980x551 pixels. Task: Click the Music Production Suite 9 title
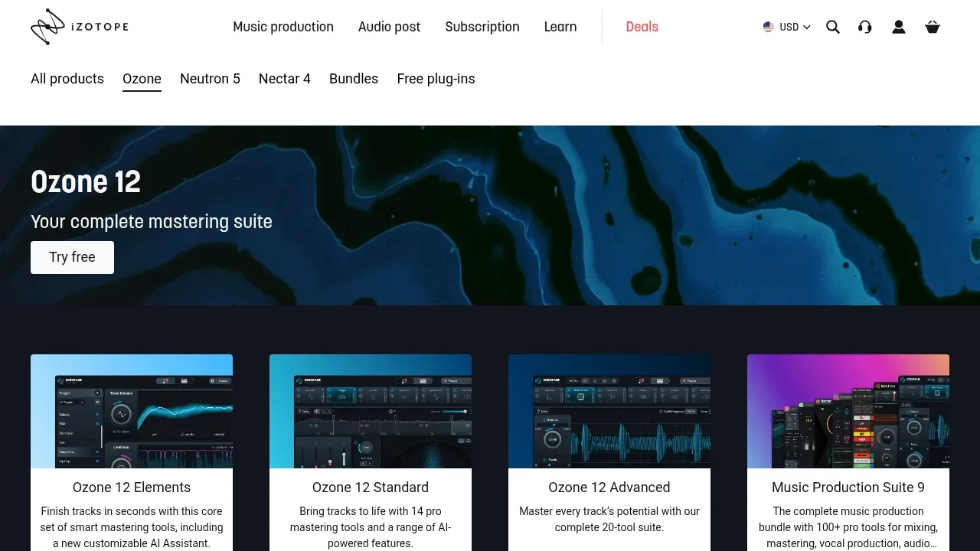(x=848, y=487)
